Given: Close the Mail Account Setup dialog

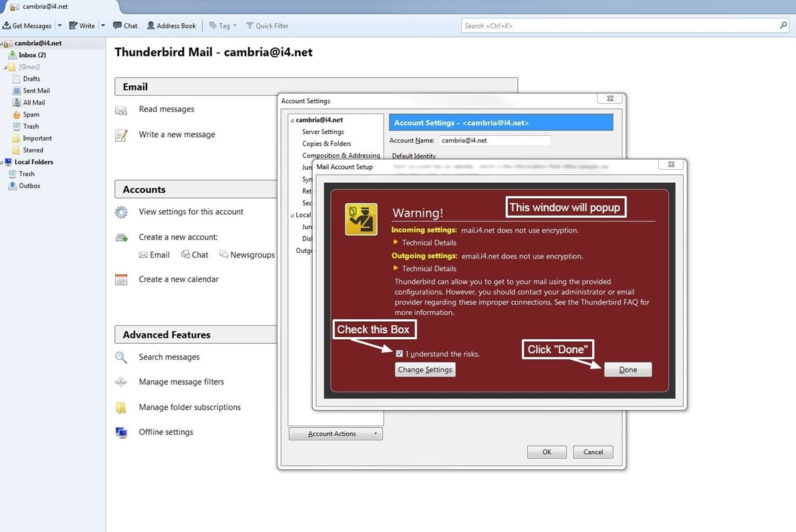Looking at the screenshot, I should click(671, 164).
